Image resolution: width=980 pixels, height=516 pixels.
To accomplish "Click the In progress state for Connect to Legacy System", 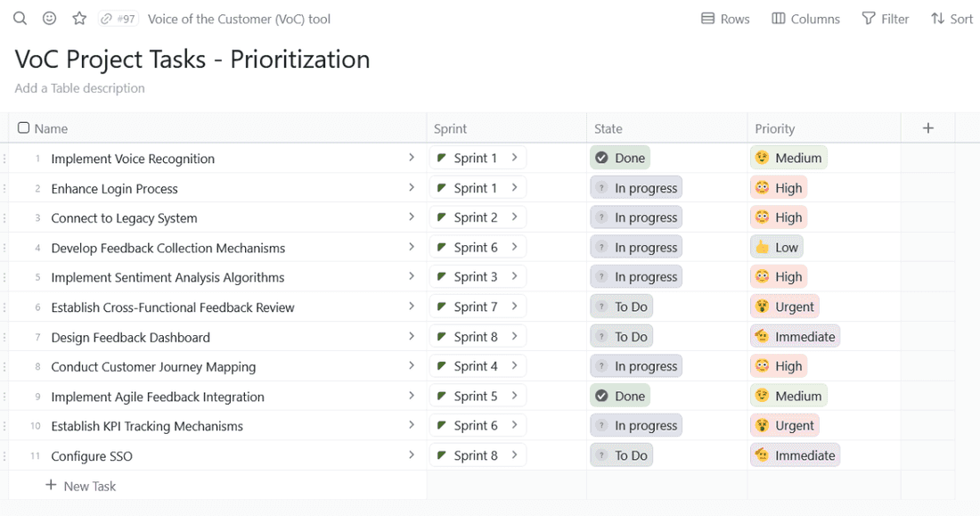I will coord(636,217).
